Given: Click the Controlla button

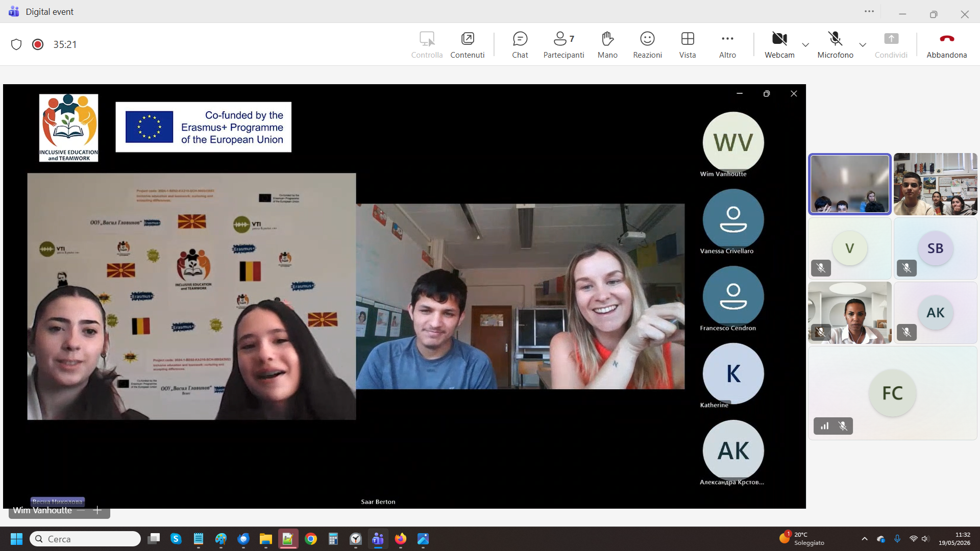Looking at the screenshot, I should (x=427, y=45).
